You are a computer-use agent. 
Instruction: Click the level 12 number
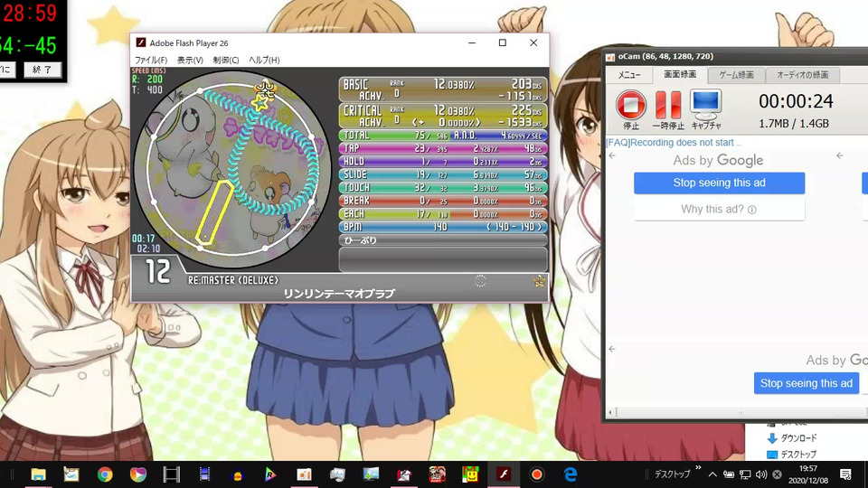157,272
